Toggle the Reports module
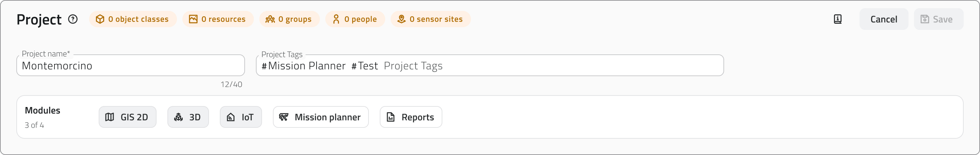The width and height of the screenshot is (980, 155). point(411,117)
